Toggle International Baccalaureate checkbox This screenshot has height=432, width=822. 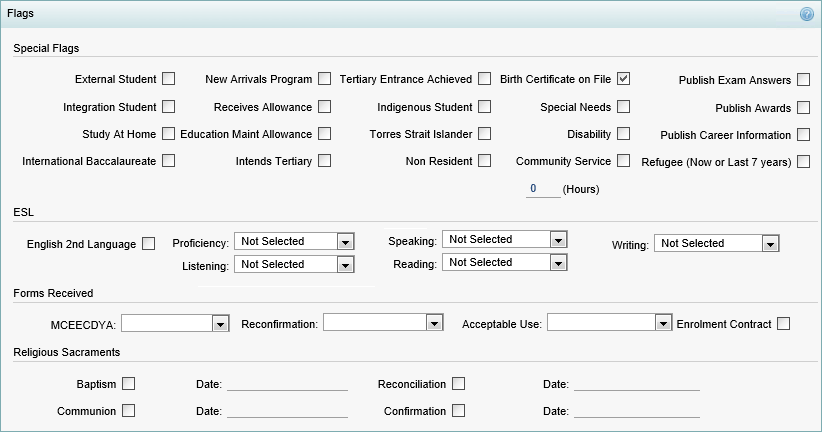(x=168, y=160)
